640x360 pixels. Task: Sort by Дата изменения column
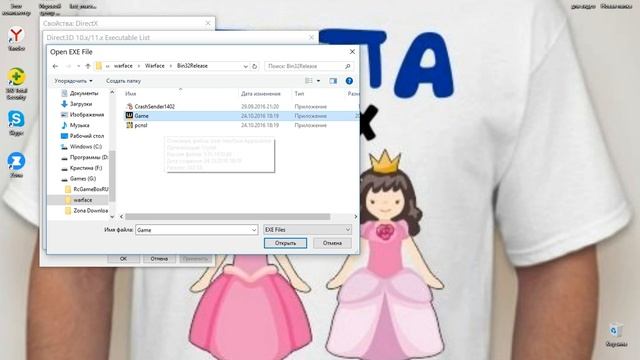click(261, 94)
